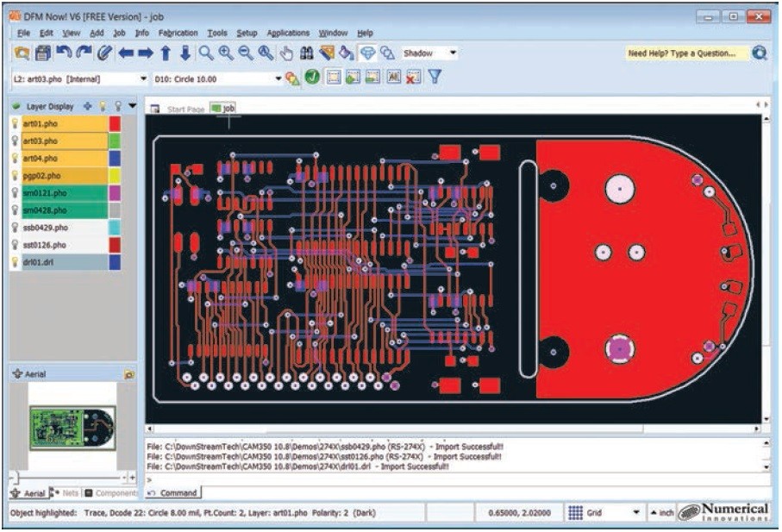
Task: Click the save disk icon
Action: click(x=42, y=53)
